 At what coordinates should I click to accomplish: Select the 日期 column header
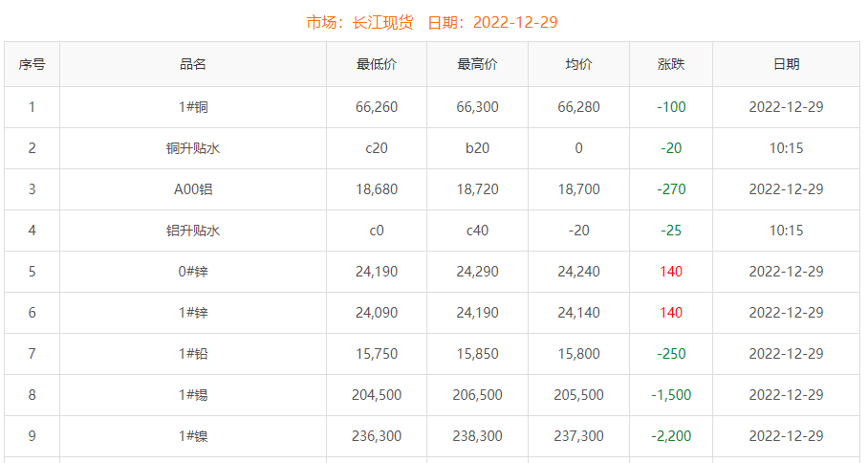(x=786, y=64)
